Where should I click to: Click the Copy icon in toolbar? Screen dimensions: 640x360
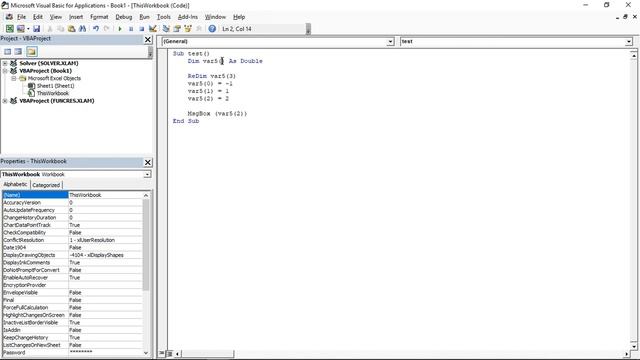[60, 29]
